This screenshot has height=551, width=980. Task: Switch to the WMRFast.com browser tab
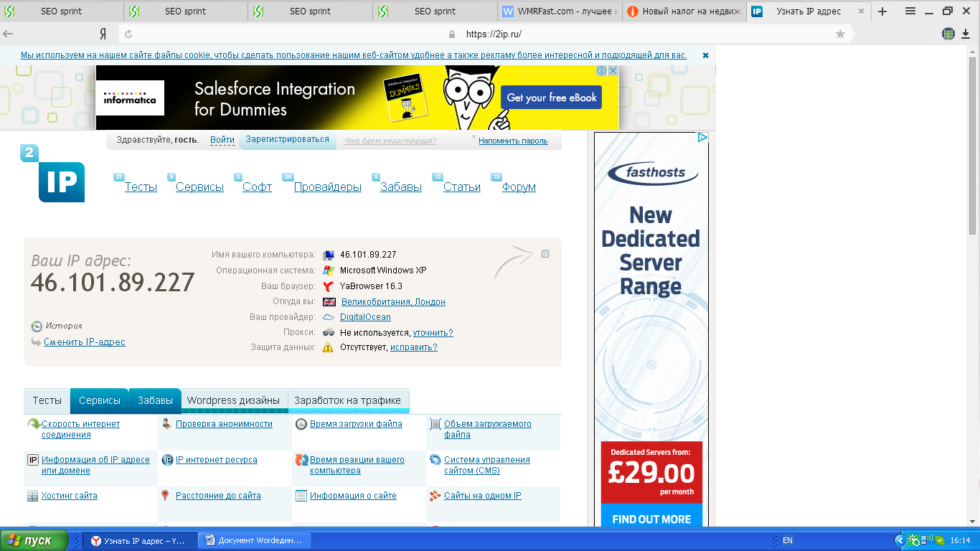tap(560, 11)
